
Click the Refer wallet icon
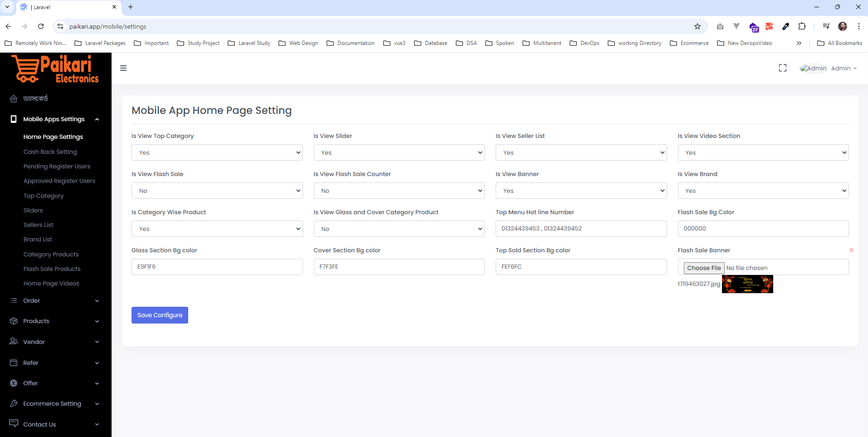pos(14,363)
